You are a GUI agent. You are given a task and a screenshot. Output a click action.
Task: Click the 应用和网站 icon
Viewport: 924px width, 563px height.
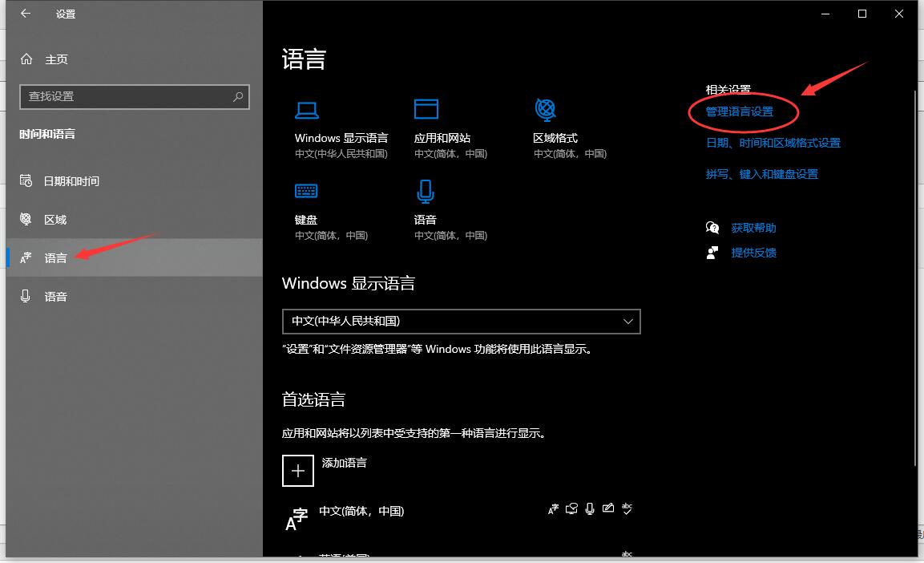click(x=425, y=109)
